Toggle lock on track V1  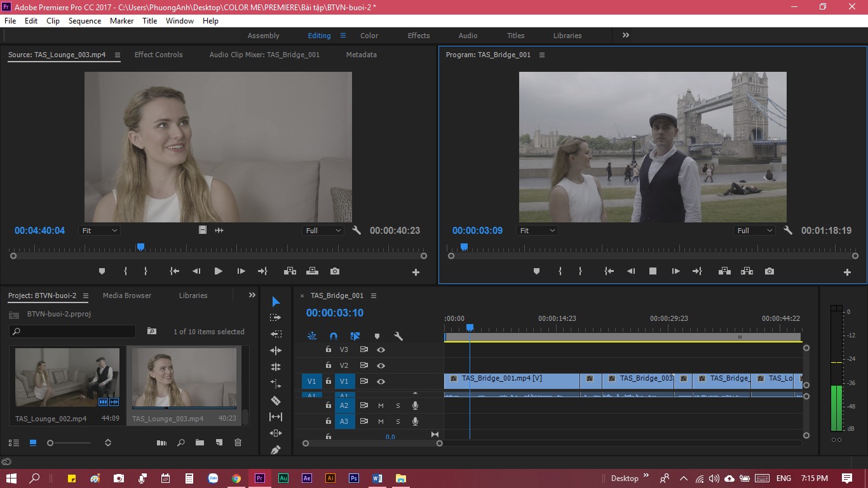(329, 381)
